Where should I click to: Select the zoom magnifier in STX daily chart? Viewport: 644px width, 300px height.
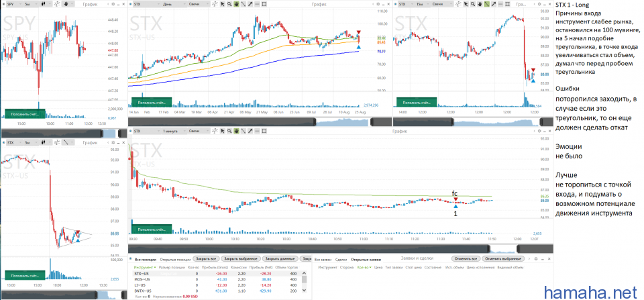[x=229, y=4]
